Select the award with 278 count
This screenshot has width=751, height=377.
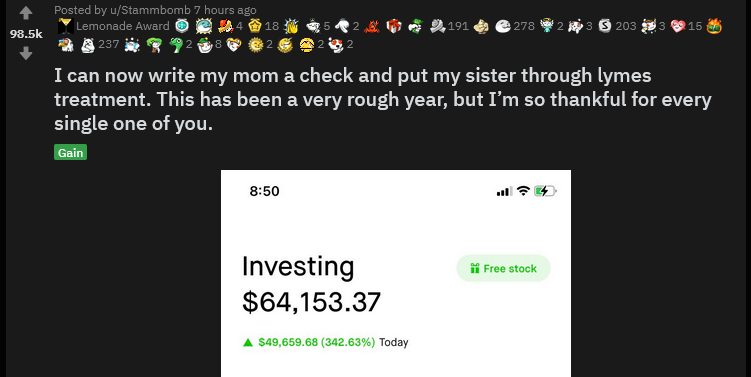pyautogui.click(x=502, y=26)
